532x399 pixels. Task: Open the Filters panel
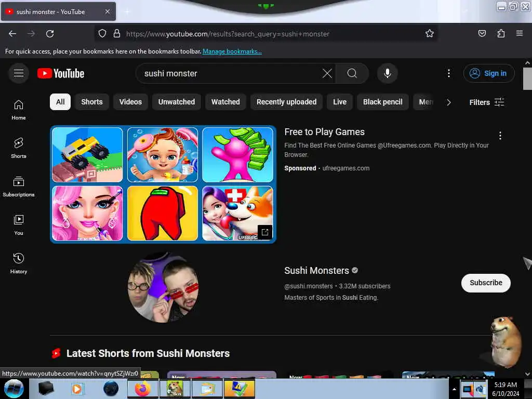click(486, 102)
